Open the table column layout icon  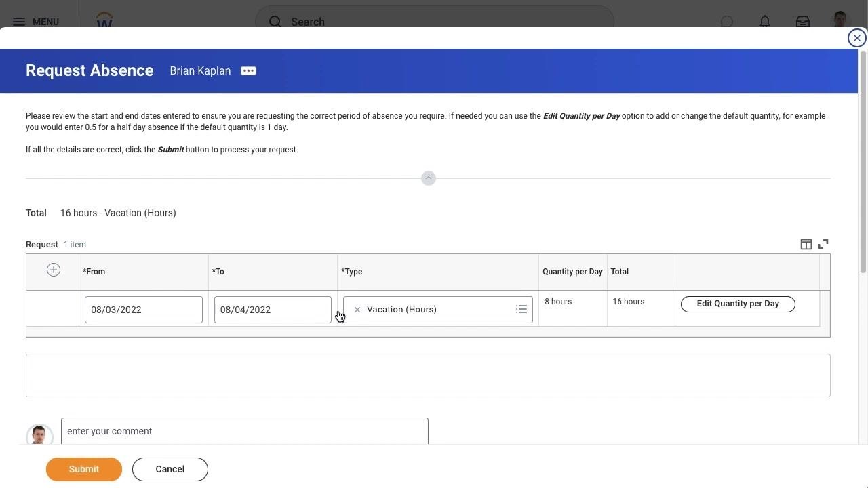pyautogui.click(x=806, y=245)
